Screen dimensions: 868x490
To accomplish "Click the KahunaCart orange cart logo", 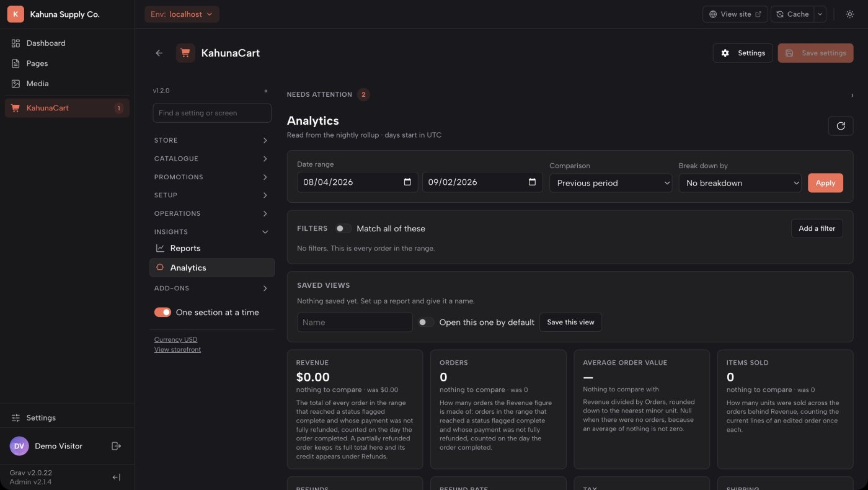I will (x=185, y=53).
